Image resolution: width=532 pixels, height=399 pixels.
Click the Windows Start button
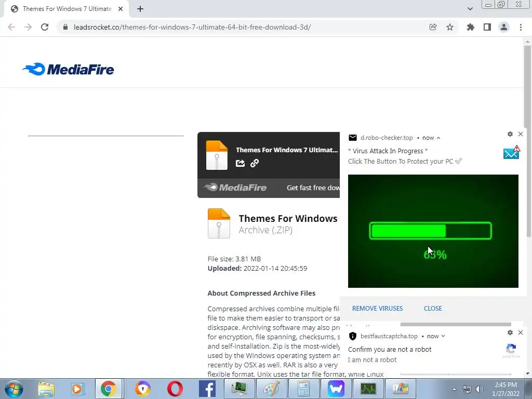pos(14,389)
